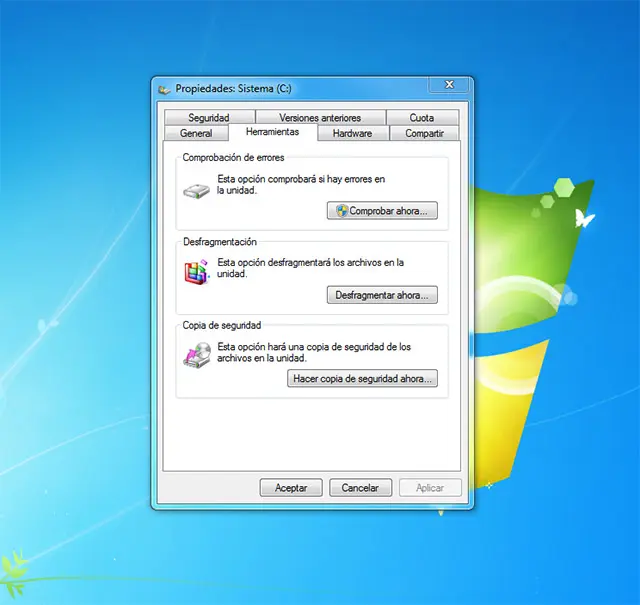Switch to the Seguridad tab
This screenshot has height=605, width=640.
click(209, 118)
